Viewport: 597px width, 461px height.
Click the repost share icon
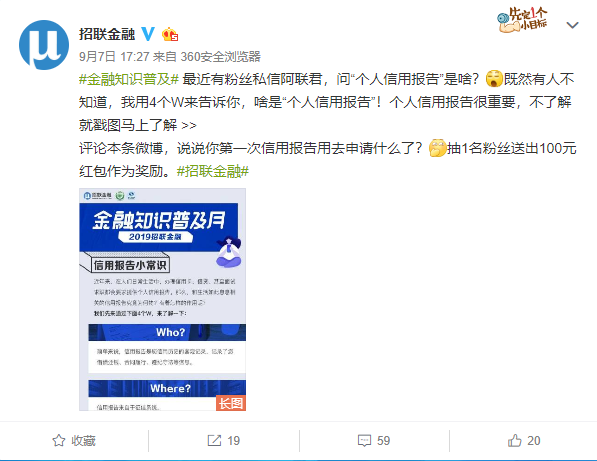[214, 440]
